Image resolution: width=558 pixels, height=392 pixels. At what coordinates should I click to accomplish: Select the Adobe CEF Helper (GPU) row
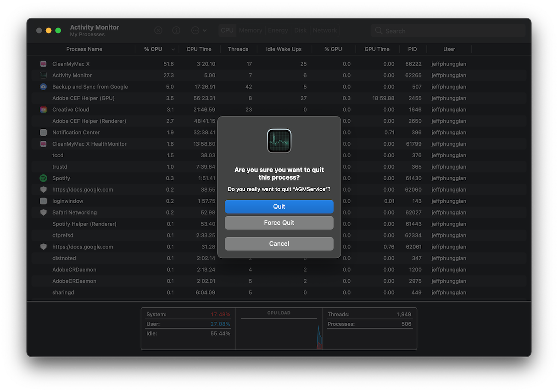pyautogui.click(x=279, y=98)
